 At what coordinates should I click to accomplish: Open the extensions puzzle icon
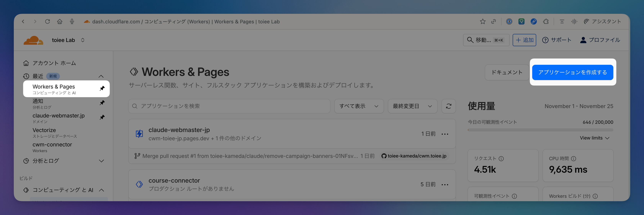pyautogui.click(x=546, y=21)
